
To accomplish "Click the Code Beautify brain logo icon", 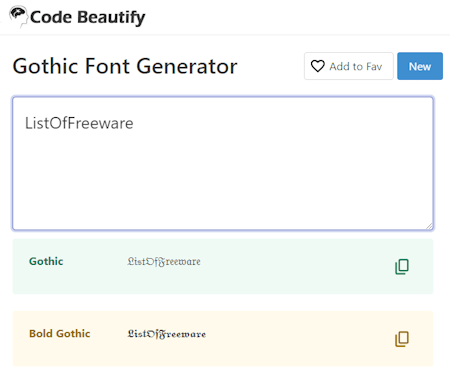I will [18, 16].
